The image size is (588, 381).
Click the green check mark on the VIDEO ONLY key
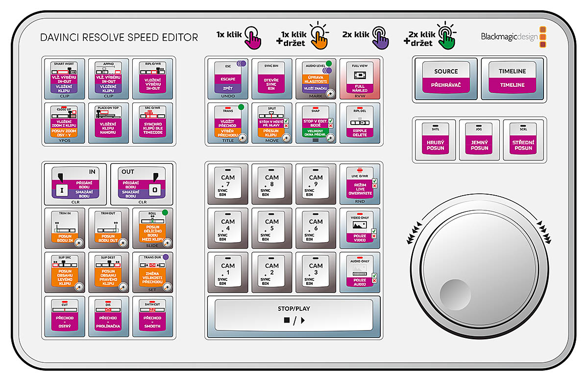[x=375, y=230]
